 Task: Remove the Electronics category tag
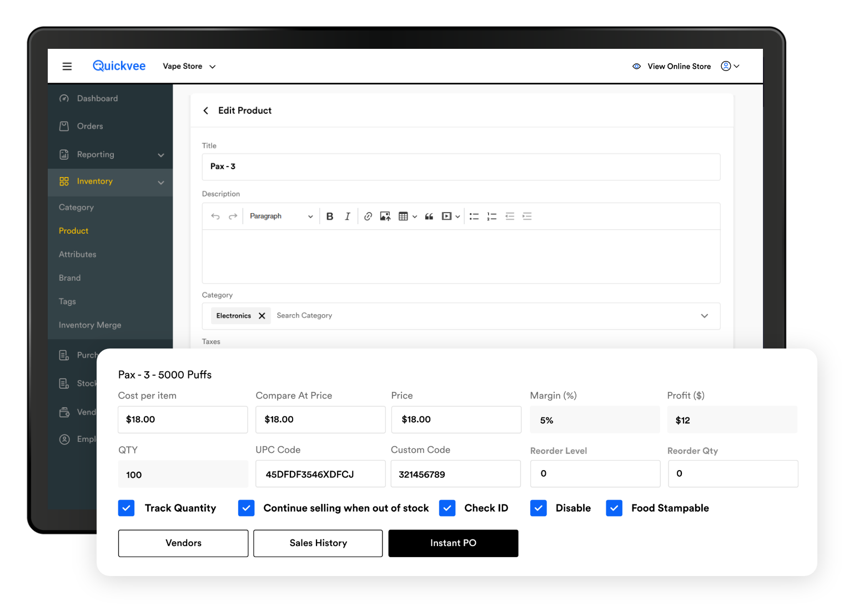pos(262,316)
